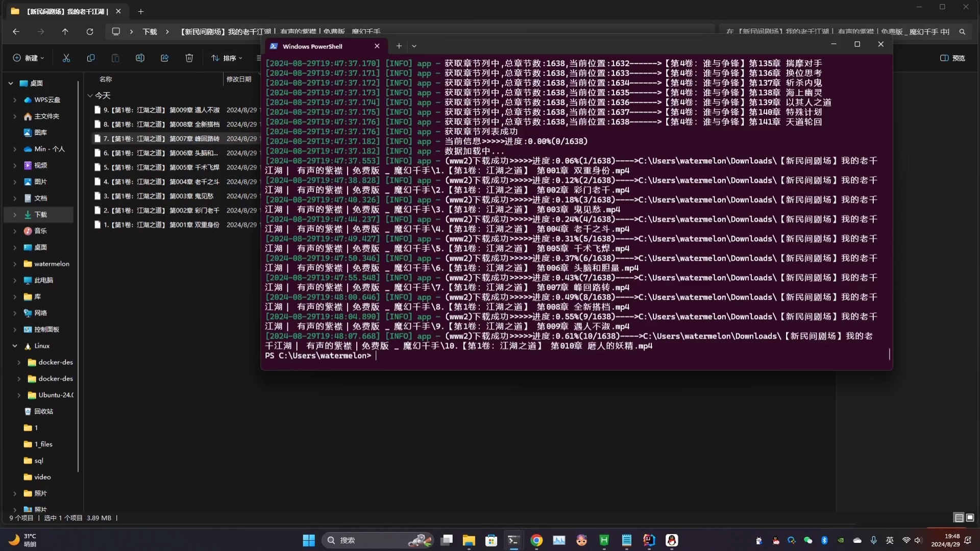Image resolution: width=980 pixels, height=551 pixels.
Task: Toggle the Preview pane button
Action: click(952, 58)
